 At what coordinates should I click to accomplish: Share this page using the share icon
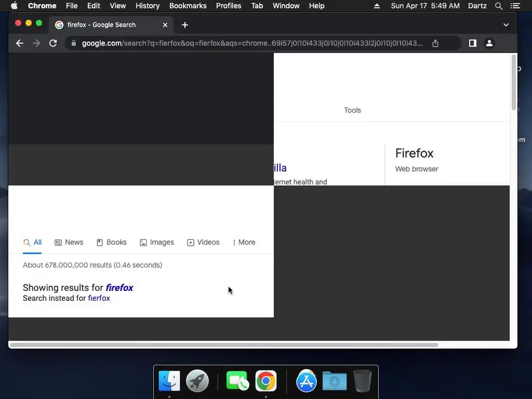click(x=435, y=43)
